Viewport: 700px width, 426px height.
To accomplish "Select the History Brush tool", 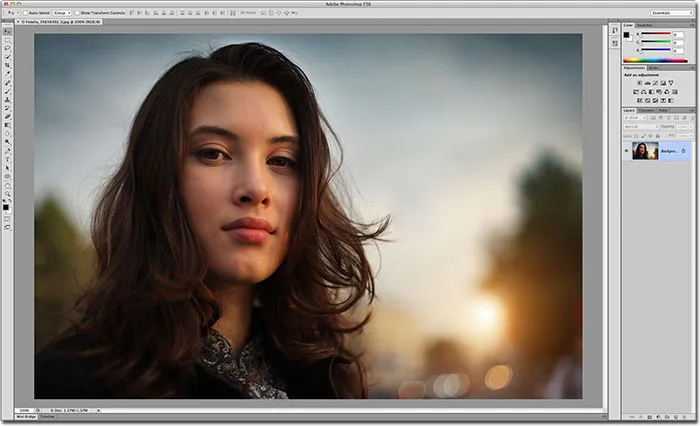I will (8, 108).
